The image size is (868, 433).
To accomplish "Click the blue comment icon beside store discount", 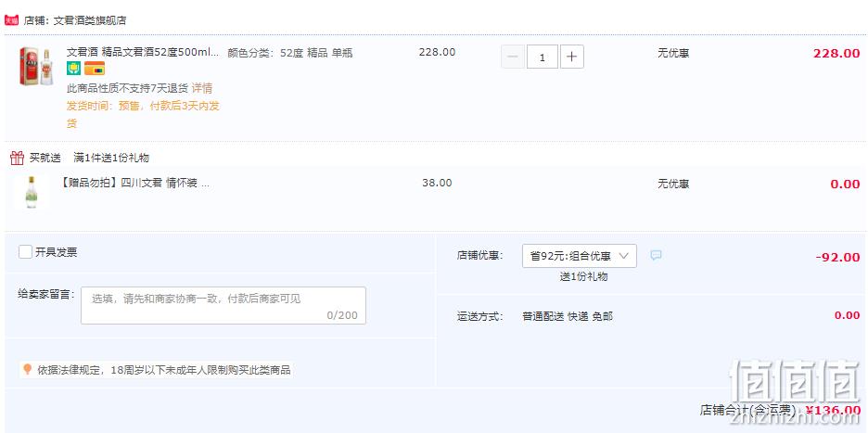I will point(656,255).
